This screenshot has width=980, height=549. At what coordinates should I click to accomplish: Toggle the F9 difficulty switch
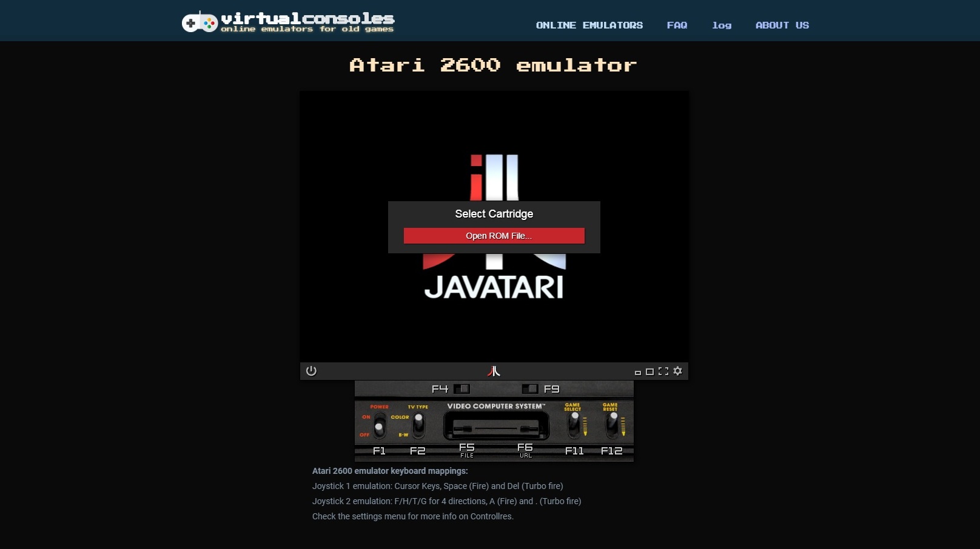[529, 389]
